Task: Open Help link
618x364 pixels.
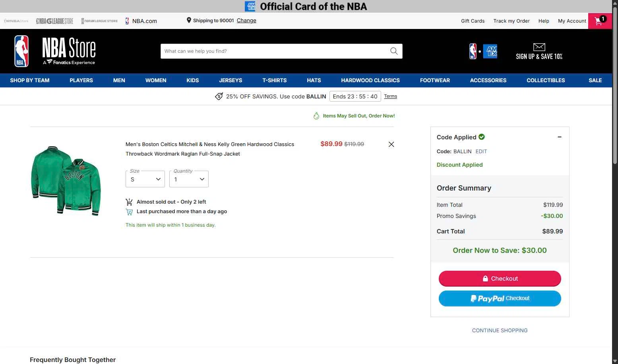Action: tap(544, 21)
